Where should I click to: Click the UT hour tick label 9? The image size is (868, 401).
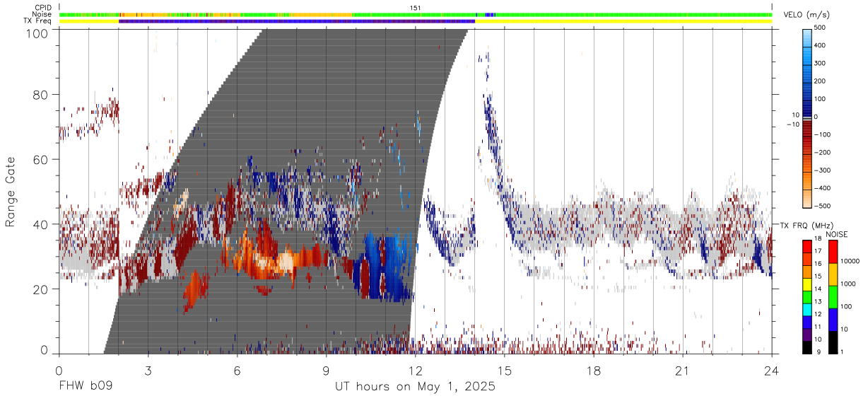pyautogui.click(x=326, y=371)
